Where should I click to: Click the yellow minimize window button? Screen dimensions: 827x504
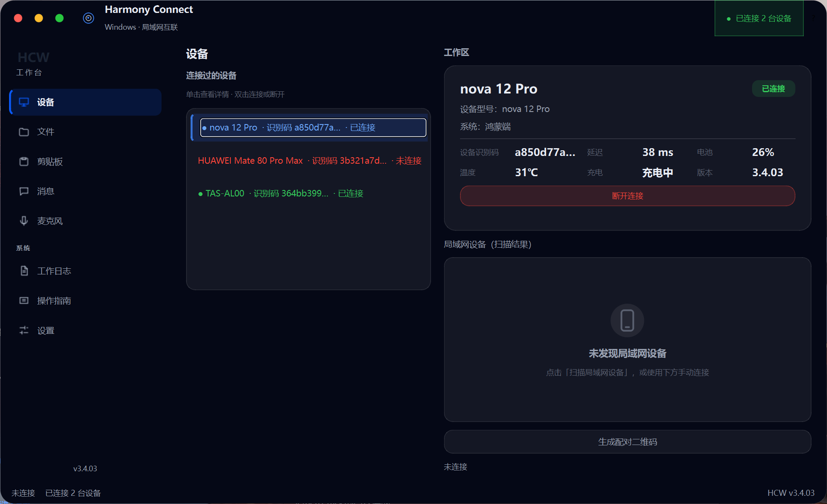point(39,18)
